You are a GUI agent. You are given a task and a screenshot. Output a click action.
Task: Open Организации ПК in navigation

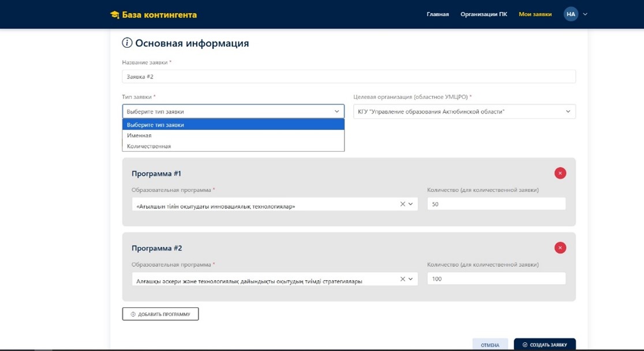click(484, 14)
